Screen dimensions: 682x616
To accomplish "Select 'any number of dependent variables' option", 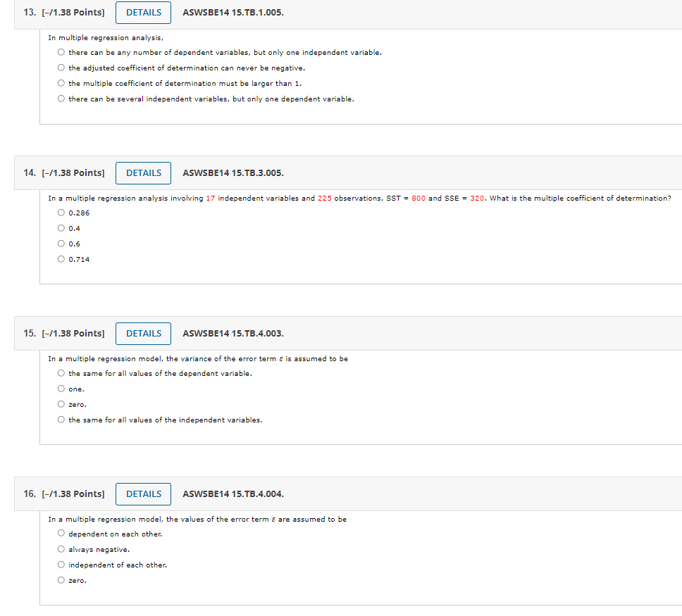I will click(61, 52).
